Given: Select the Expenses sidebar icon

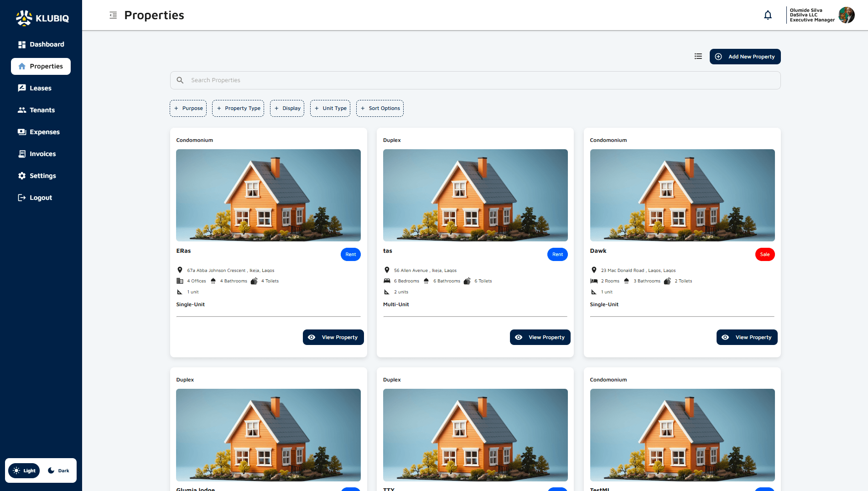Looking at the screenshot, I should (x=21, y=131).
